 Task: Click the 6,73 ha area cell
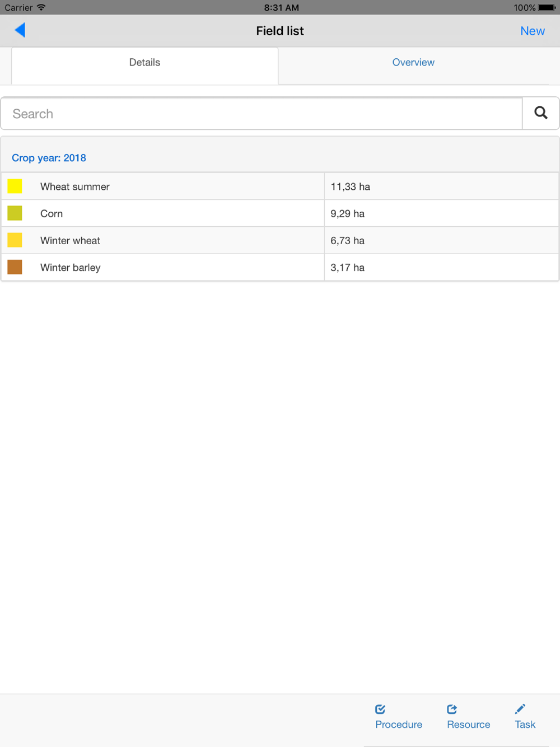[347, 241]
